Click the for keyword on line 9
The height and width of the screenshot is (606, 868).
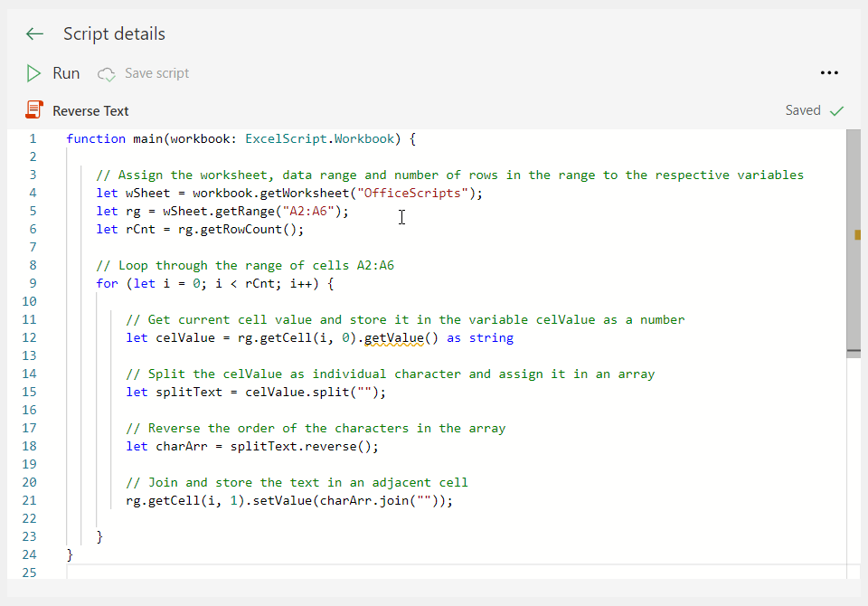coord(107,284)
